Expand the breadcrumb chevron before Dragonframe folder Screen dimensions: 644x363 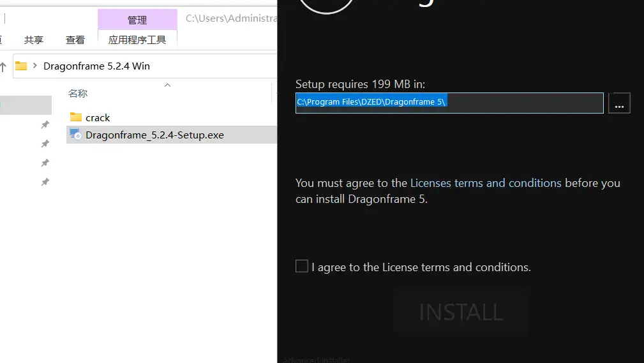click(x=36, y=66)
